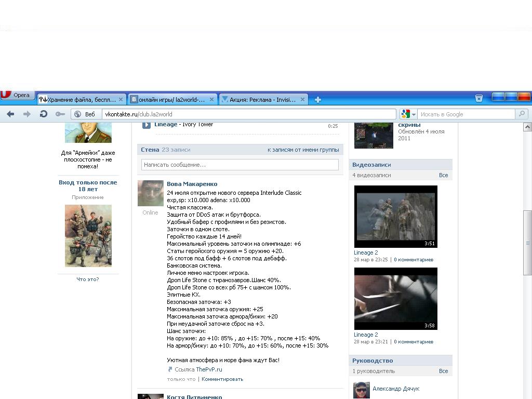The width and height of the screenshot is (532, 399).
Task: Open 0 комментариев under 23:21 video
Action: coord(414,342)
